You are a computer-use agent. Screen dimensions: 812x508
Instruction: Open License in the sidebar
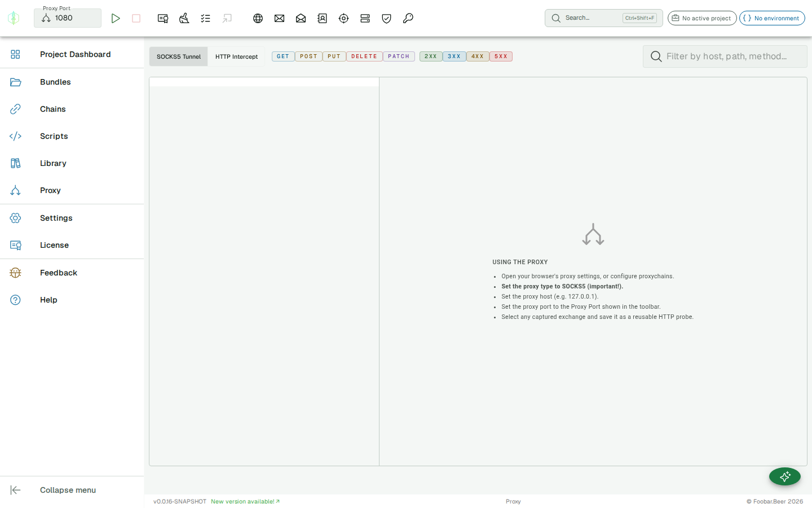point(72,245)
